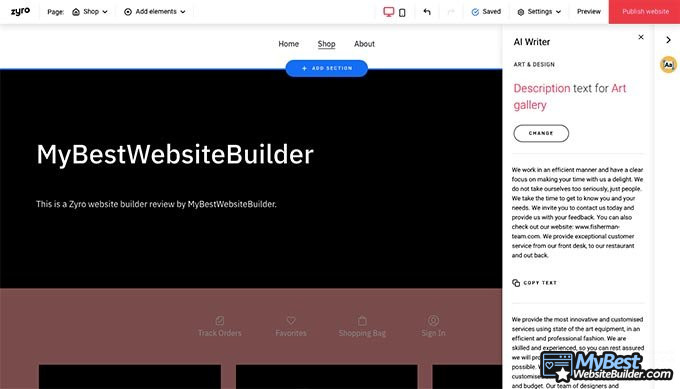Click the Sign In icon
This screenshot has width=680, height=389.
(x=433, y=321)
